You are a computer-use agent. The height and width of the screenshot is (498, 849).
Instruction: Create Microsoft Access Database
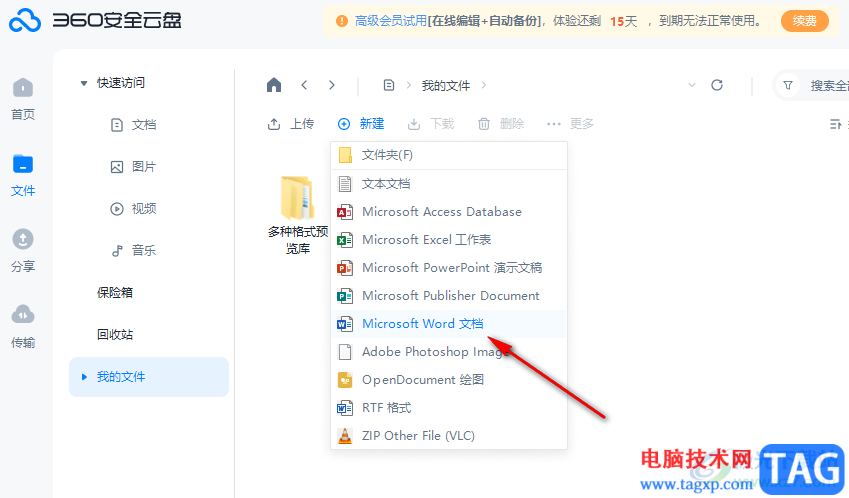(x=449, y=212)
